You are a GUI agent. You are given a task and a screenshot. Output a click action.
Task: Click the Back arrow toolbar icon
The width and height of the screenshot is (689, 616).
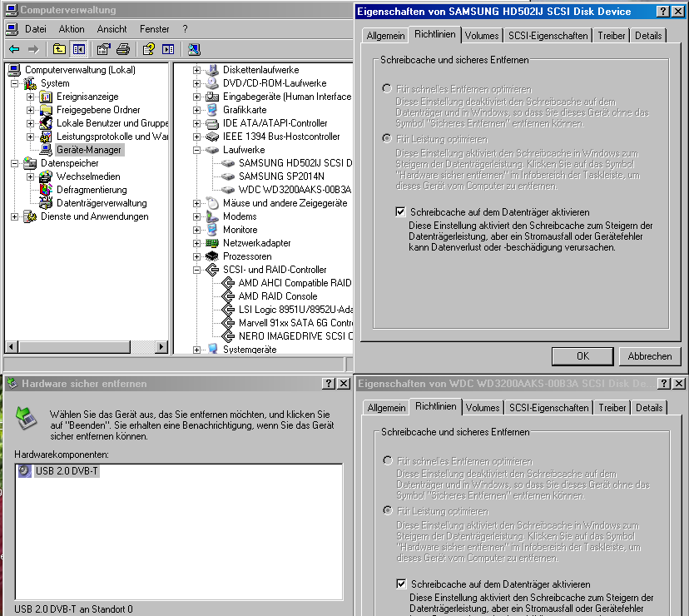coord(14,49)
